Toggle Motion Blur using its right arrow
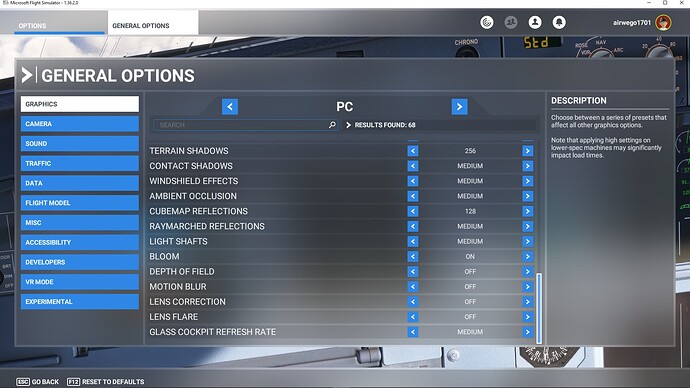The width and height of the screenshot is (690, 388). pyautogui.click(x=528, y=286)
